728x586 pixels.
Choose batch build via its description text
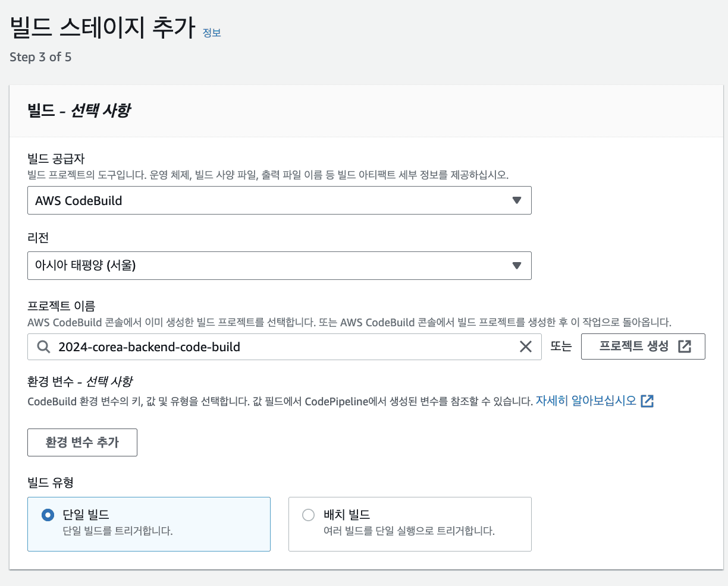tap(409, 531)
